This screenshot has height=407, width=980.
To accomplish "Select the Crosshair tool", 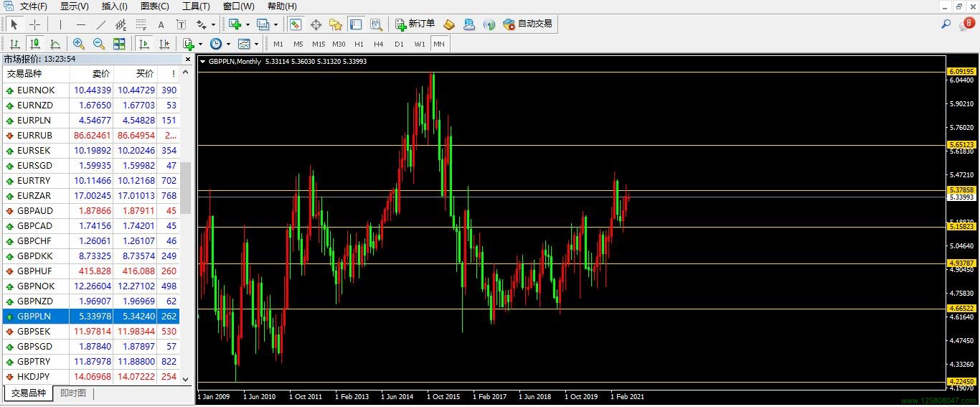I will pos(35,24).
